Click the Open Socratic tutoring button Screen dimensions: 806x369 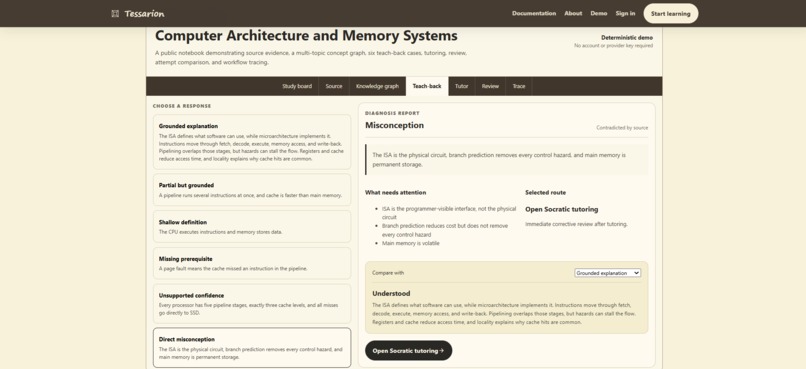[409, 350]
